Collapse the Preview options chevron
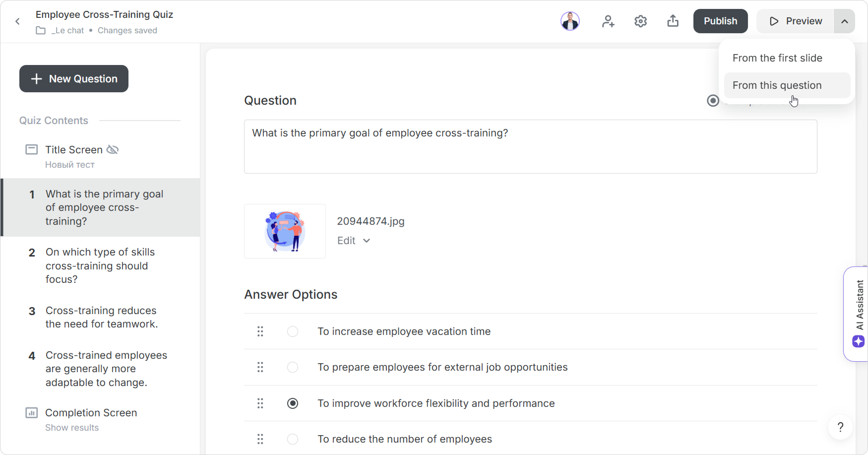Viewport: 868px width, 455px height. (x=844, y=21)
